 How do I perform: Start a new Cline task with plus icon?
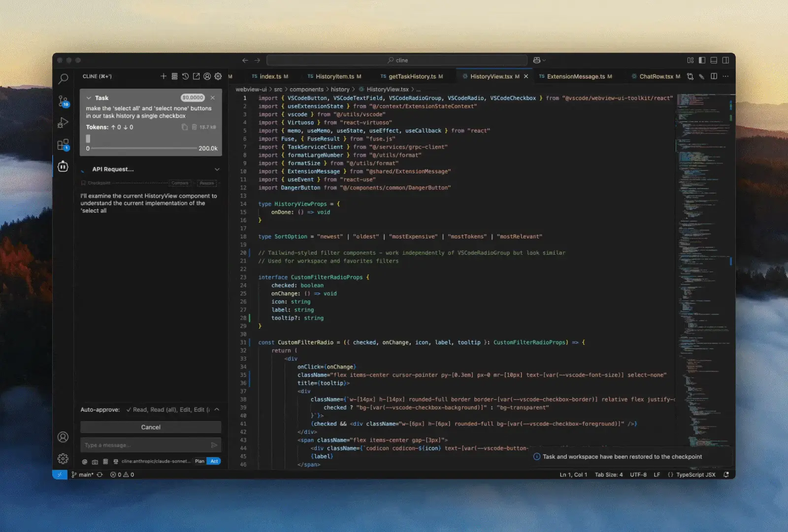pyautogui.click(x=164, y=76)
